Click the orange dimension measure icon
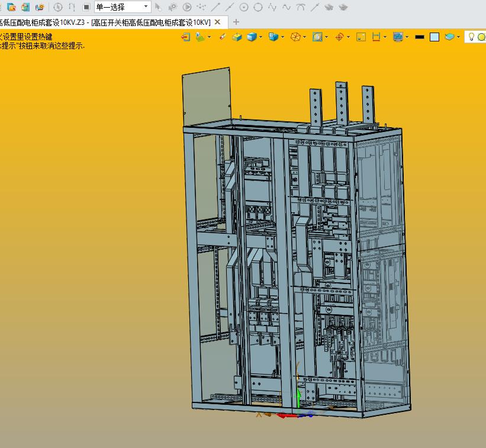This screenshot has height=448, width=486. point(376,37)
